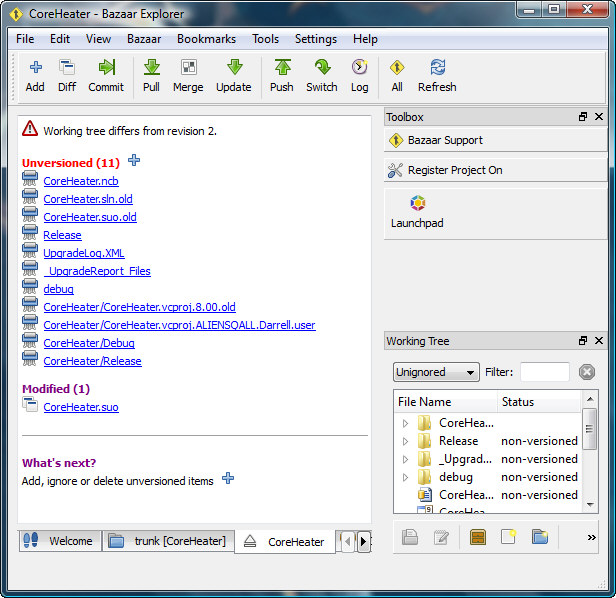Open the Bazaar menu
The image size is (616, 598).
144,39
